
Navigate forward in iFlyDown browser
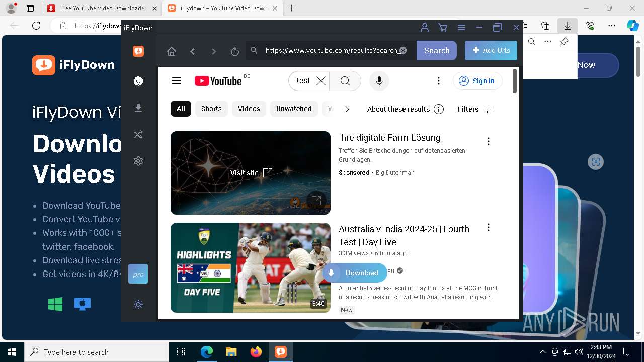click(214, 51)
